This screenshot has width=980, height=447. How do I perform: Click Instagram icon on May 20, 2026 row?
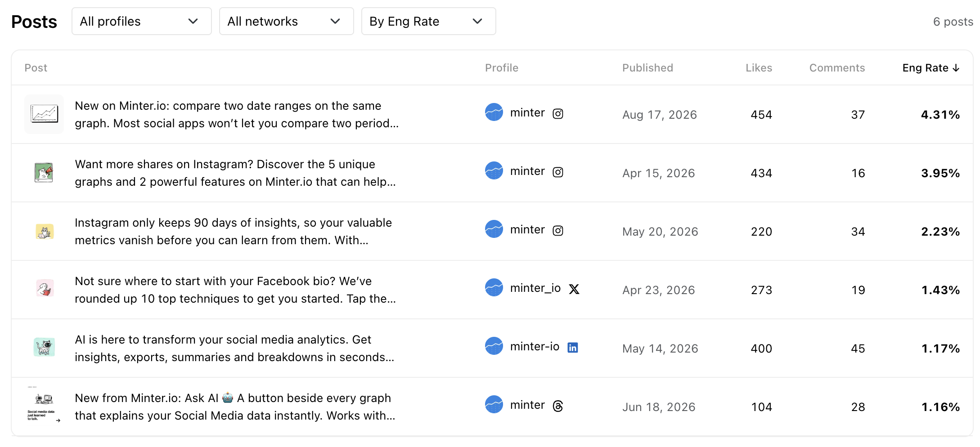[558, 231]
